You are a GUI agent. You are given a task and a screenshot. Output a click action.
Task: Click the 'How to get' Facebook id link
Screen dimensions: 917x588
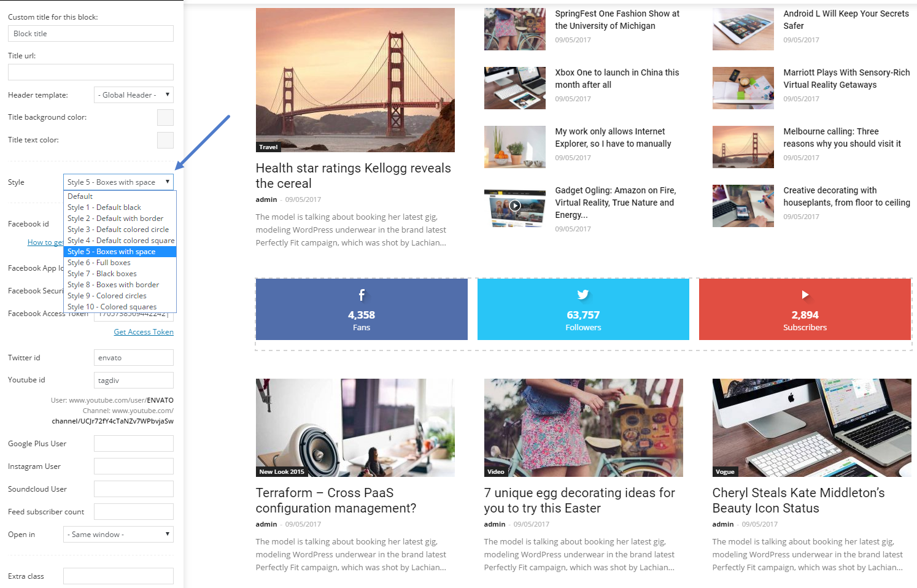[x=45, y=242]
